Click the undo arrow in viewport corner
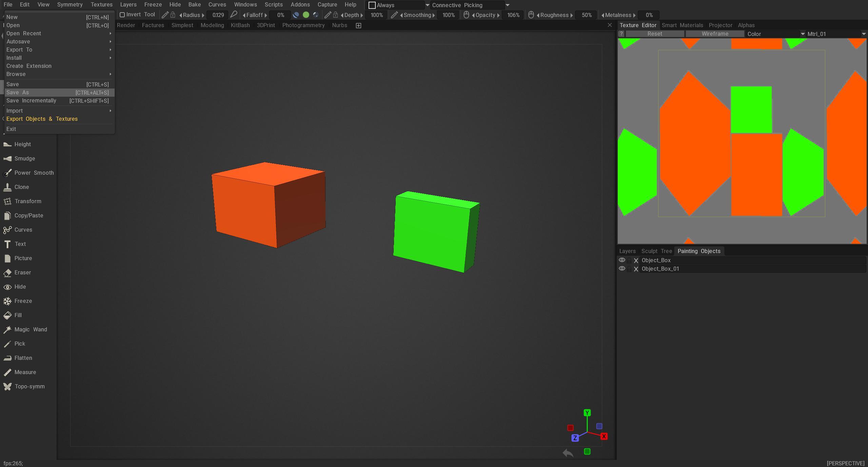This screenshot has width=868, height=467. [568, 453]
